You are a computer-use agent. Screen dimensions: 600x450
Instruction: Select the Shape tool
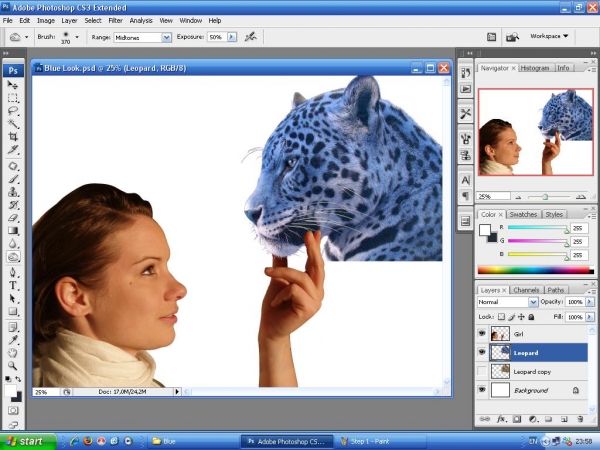point(13,311)
